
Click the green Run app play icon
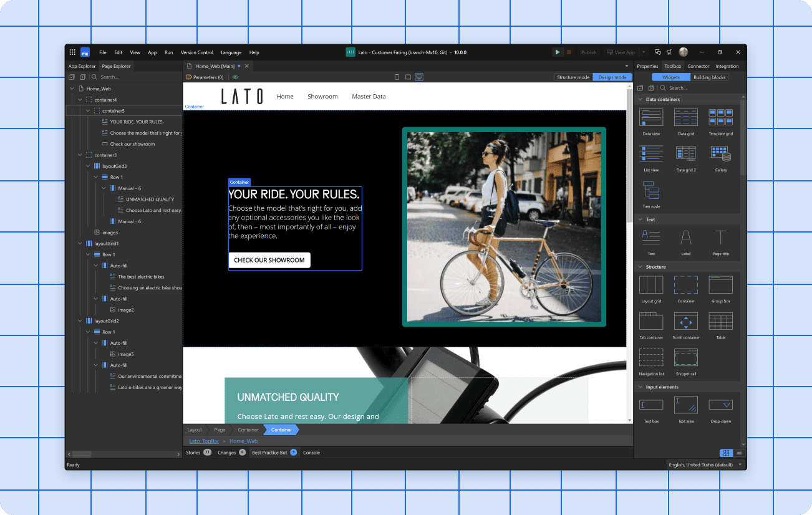pyautogui.click(x=558, y=52)
